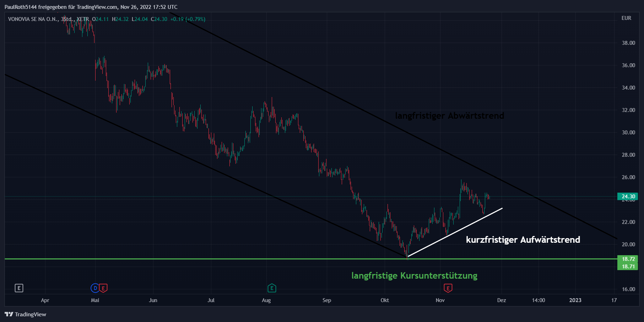
Task: Select the 'kurzfristiger Aufwärtstrend' text label
Action: click(x=523, y=240)
